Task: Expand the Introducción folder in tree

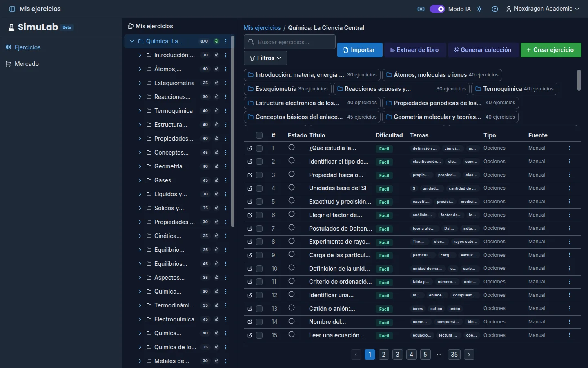Action: [x=140, y=55]
